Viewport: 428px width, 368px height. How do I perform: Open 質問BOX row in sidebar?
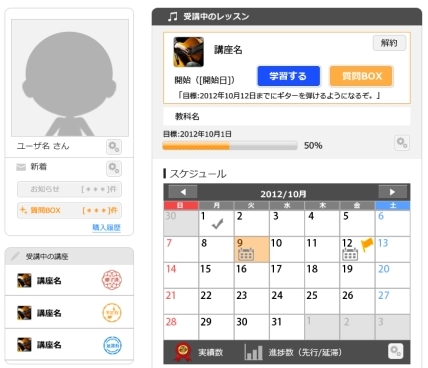[x=69, y=210]
